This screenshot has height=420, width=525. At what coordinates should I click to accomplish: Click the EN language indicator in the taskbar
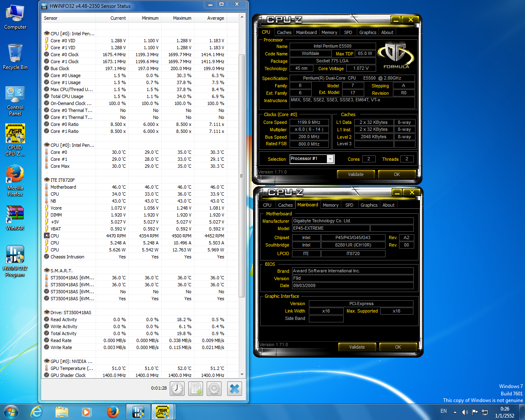pos(443,411)
